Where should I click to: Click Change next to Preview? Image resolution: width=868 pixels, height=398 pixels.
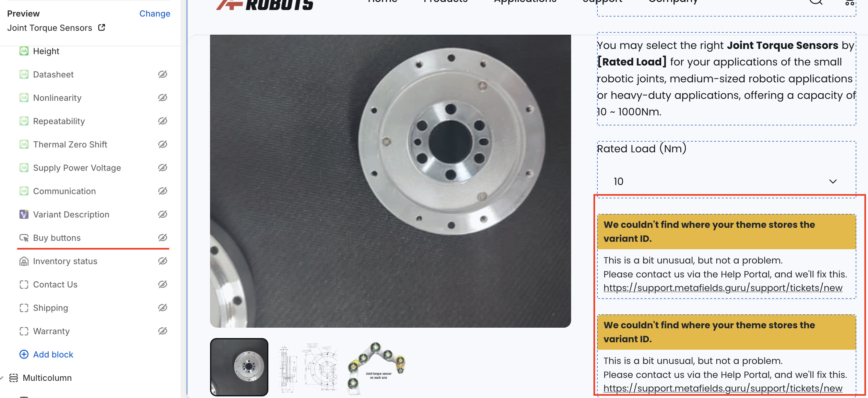click(155, 14)
